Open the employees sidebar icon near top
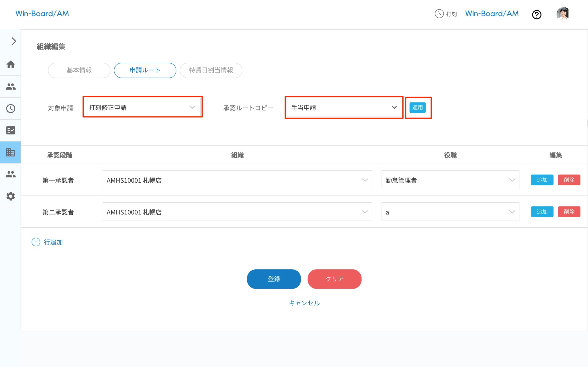 (x=11, y=86)
